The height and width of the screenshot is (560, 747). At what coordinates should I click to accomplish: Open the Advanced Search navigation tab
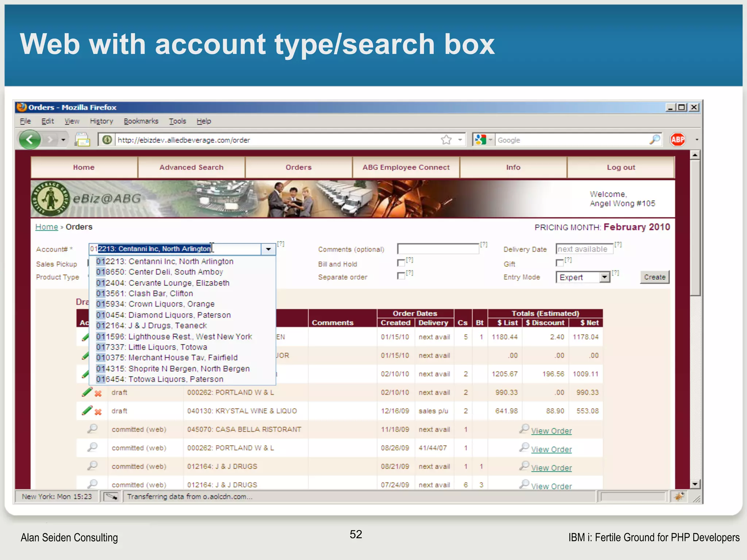[191, 167]
